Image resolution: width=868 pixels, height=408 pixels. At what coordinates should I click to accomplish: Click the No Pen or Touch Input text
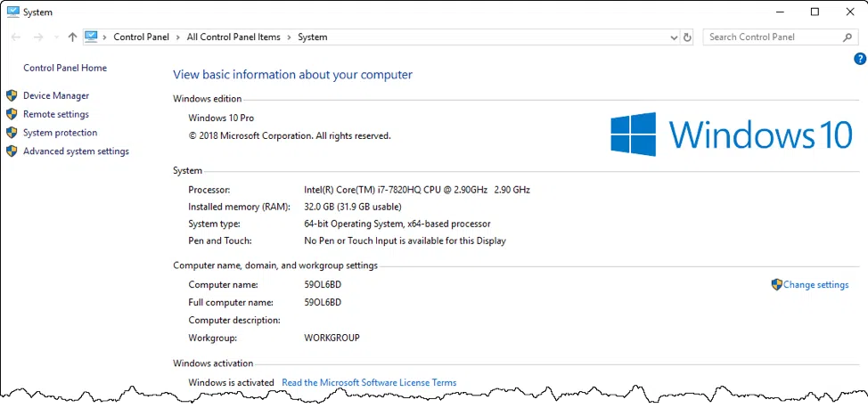click(405, 241)
